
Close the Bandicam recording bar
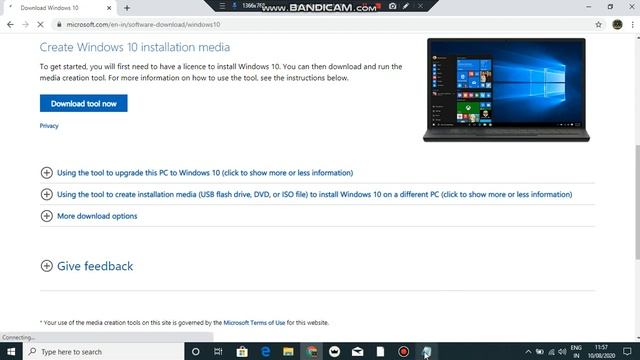[x=420, y=6]
